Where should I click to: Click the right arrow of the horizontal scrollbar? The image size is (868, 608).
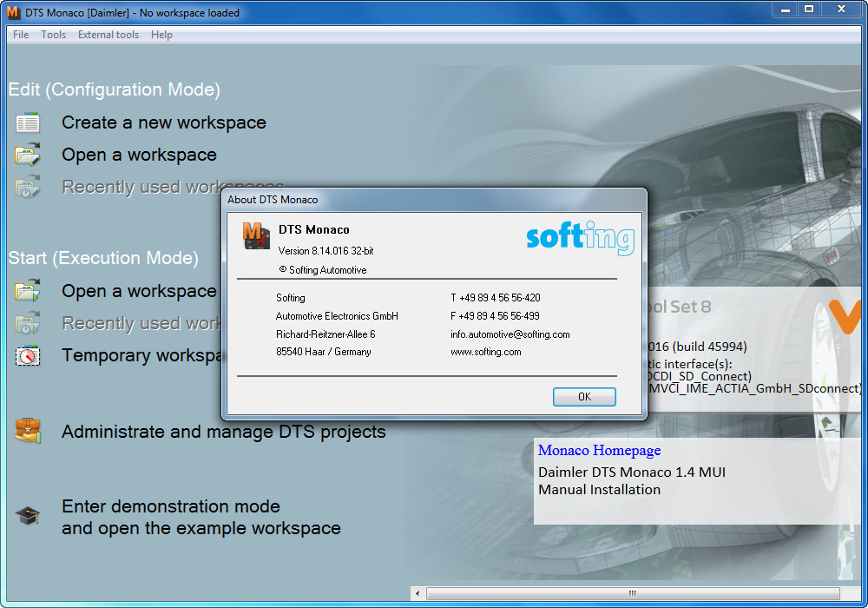(852, 592)
